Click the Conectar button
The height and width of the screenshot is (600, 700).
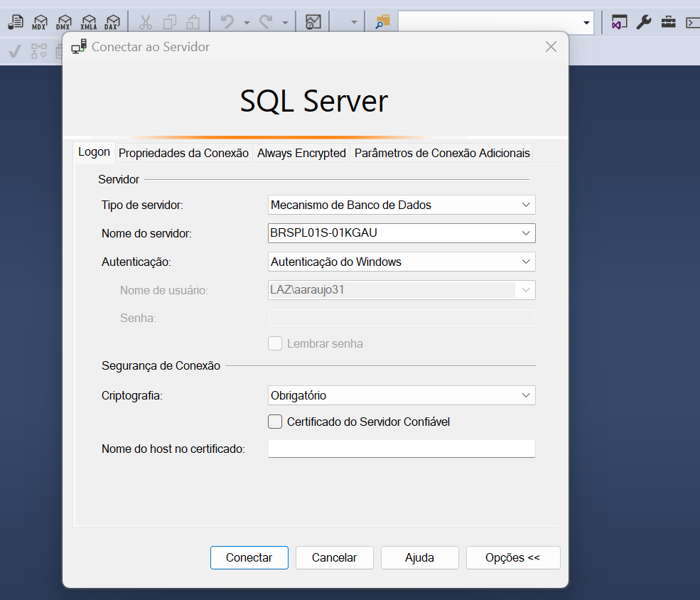pos(249,557)
